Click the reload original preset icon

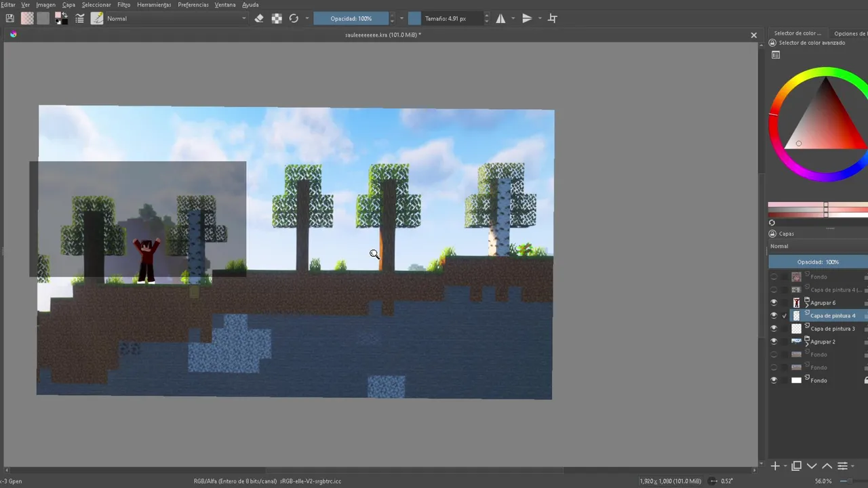point(294,18)
